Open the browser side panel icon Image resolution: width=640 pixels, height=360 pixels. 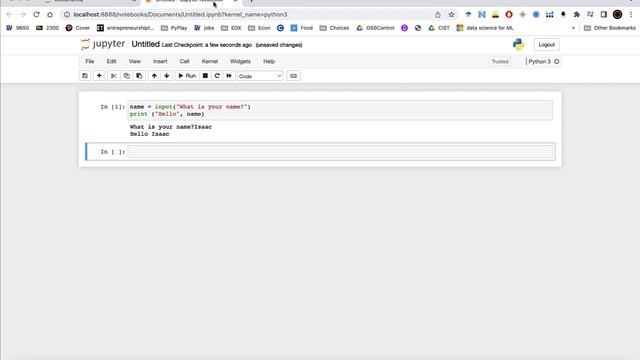tap(604, 15)
